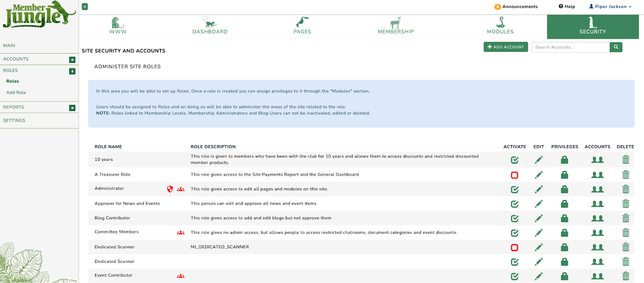Open the Add Role sidebar link
The height and width of the screenshot is (283, 644).
(x=16, y=92)
